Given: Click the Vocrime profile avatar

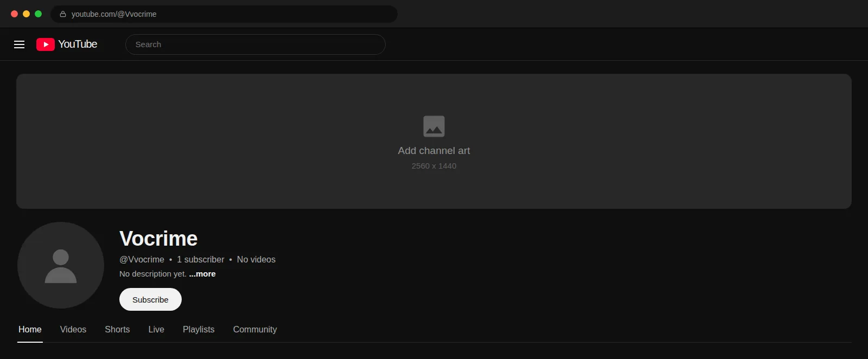Looking at the screenshot, I should (61, 265).
